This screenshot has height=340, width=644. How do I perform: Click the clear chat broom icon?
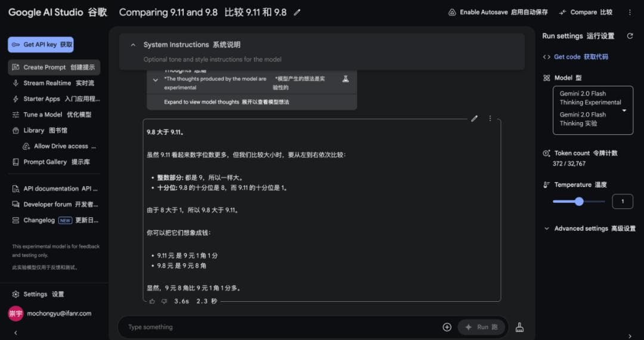519,327
